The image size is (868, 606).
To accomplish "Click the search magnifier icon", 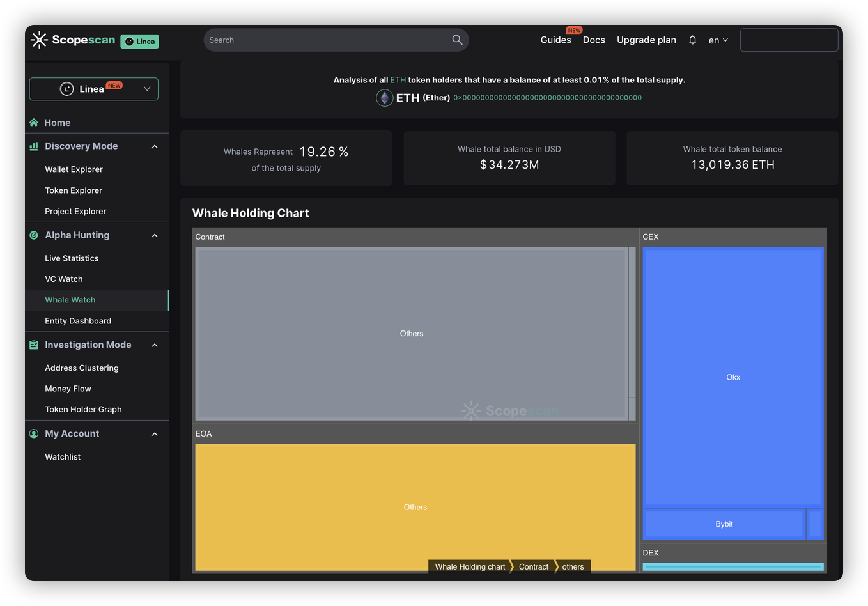I will coord(457,40).
